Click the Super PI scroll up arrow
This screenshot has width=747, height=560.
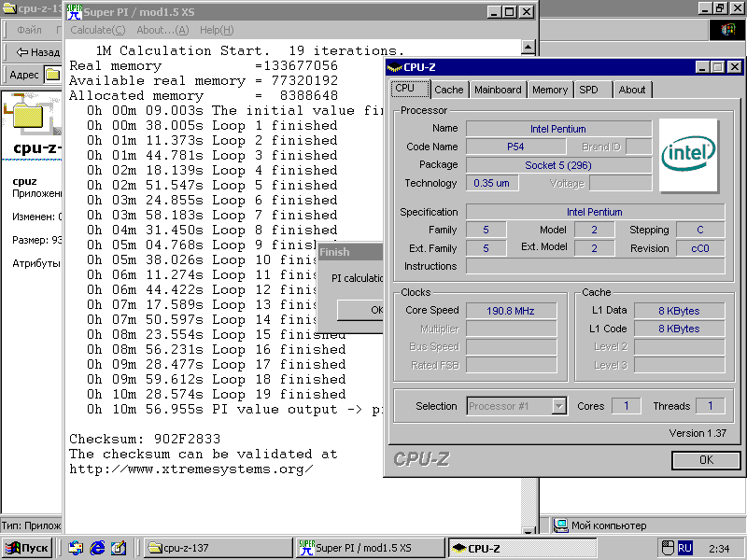coord(528,48)
